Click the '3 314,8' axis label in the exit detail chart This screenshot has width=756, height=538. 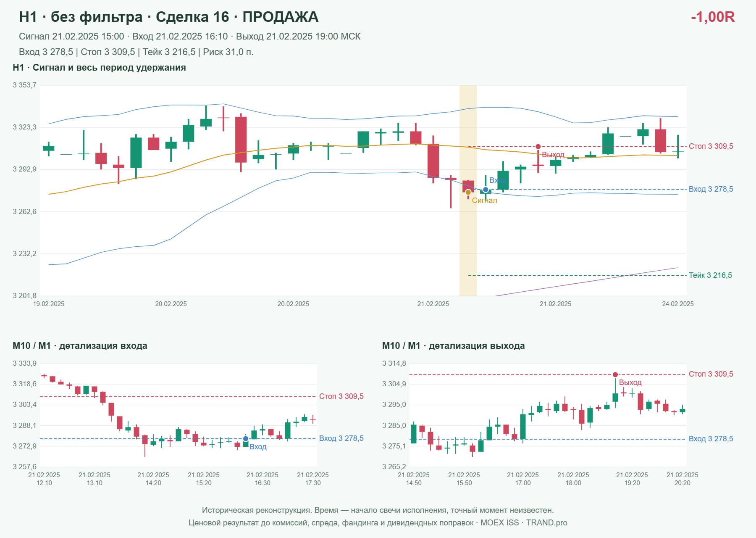394,364
